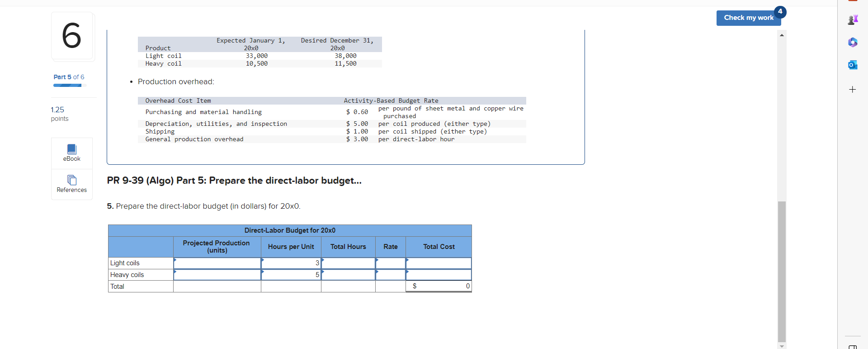
Task: Click the '1.25 points' label
Action: (x=60, y=114)
